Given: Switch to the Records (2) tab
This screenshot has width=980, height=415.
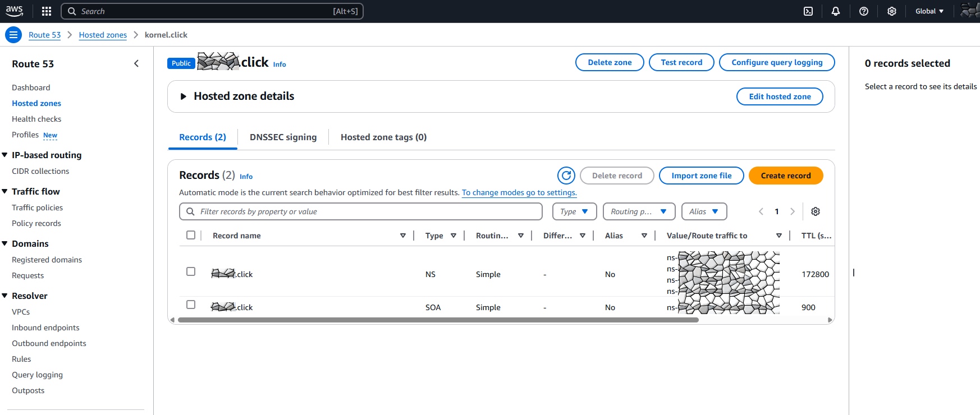Looking at the screenshot, I should (x=203, y=137).
